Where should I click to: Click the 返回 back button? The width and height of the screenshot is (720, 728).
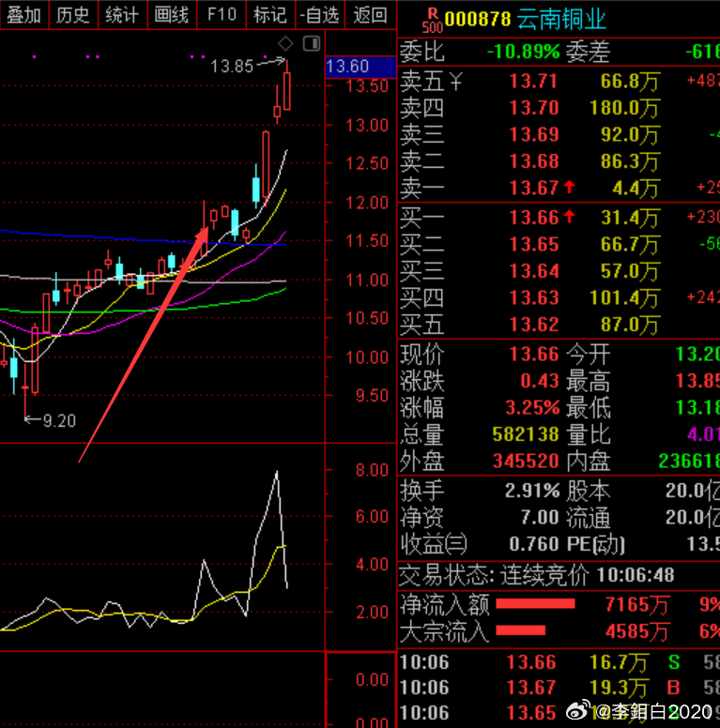coord(370,15)
